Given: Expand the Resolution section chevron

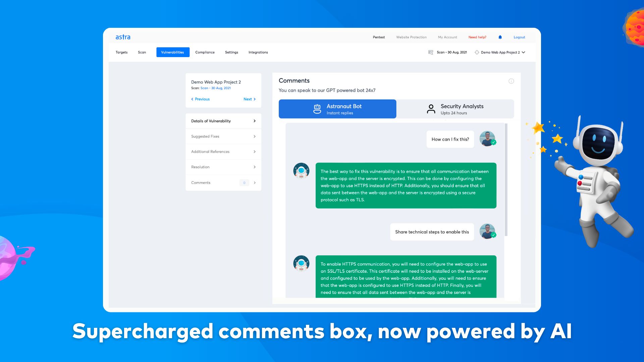Looking at the screenshot, I should (x=255, y=167).
